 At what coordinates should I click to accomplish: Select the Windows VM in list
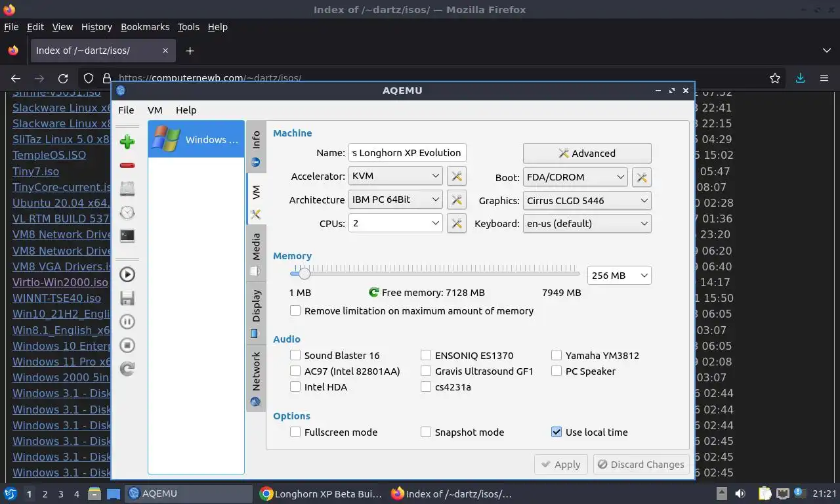(196, 139)
